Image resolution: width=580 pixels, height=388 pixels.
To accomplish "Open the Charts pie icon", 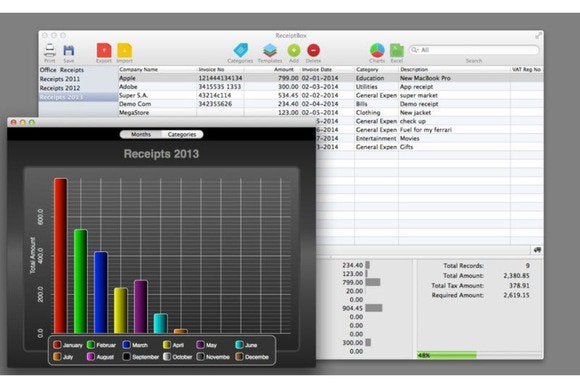I will coord(377,50).
